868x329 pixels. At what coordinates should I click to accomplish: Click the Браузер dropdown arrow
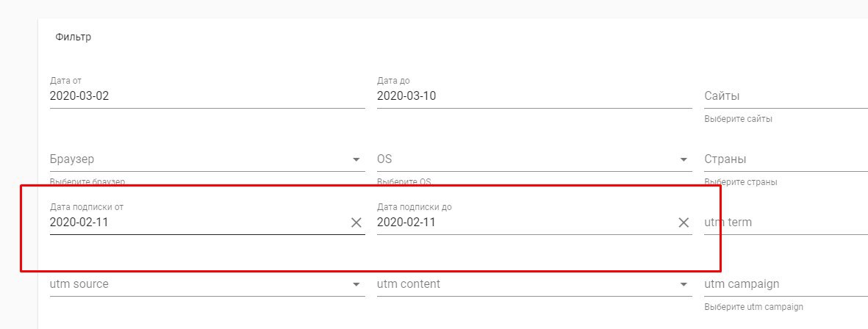click(x=356, y=160)
